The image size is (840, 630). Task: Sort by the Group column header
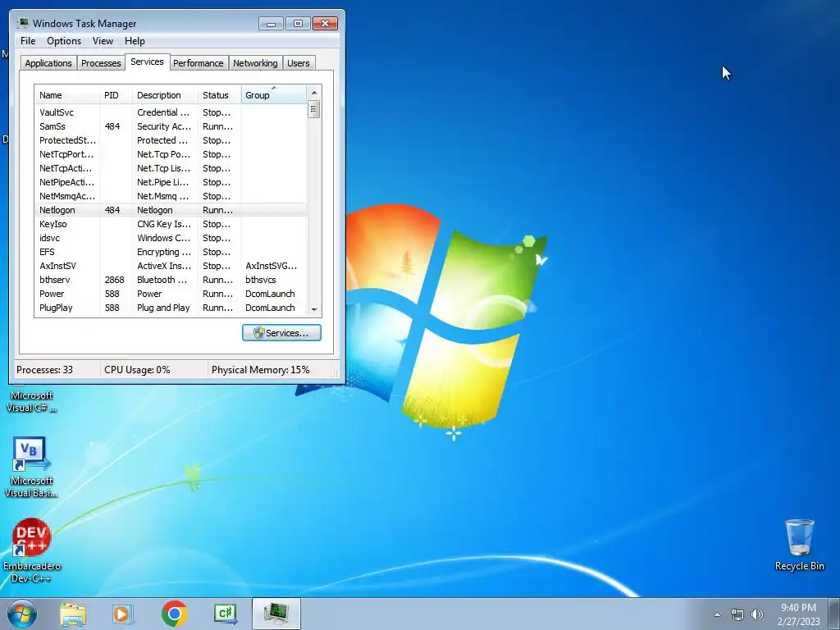274,95
